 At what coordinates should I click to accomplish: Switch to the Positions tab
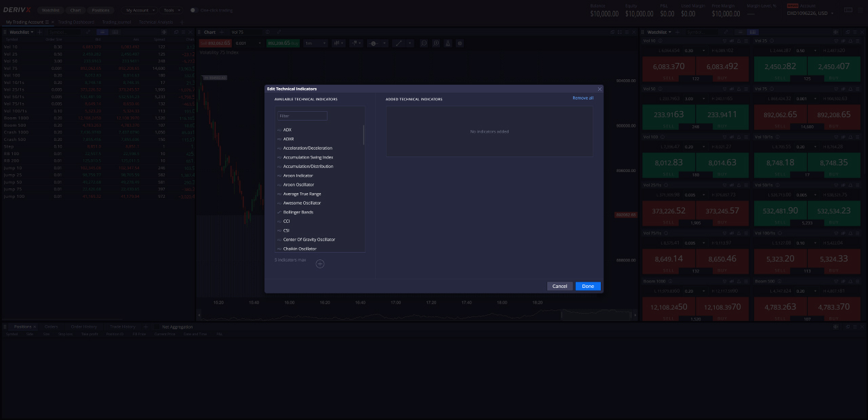[x=100, y=10]
